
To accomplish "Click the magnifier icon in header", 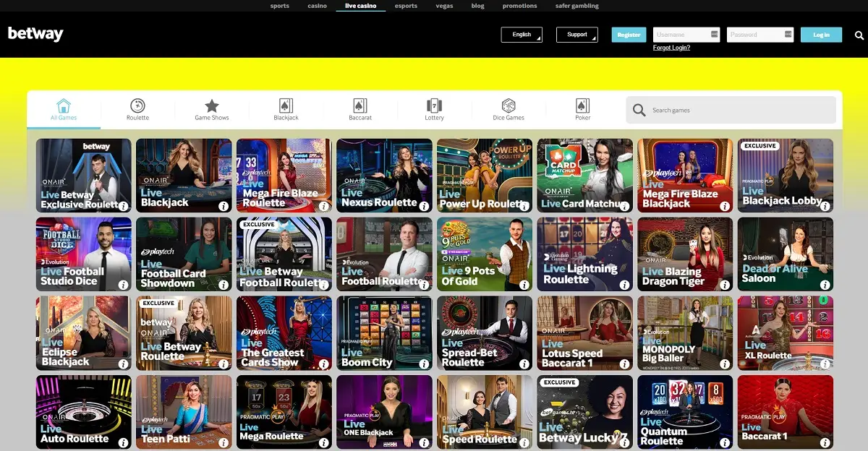I will [859, 35].
